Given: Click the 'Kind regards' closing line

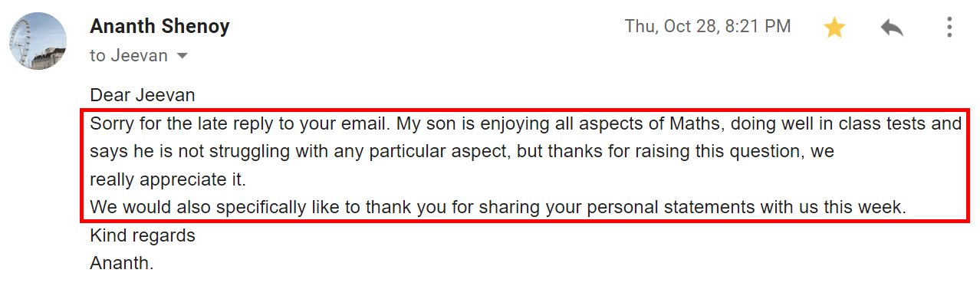Looking at the screenshot, I should pos(143,235).
